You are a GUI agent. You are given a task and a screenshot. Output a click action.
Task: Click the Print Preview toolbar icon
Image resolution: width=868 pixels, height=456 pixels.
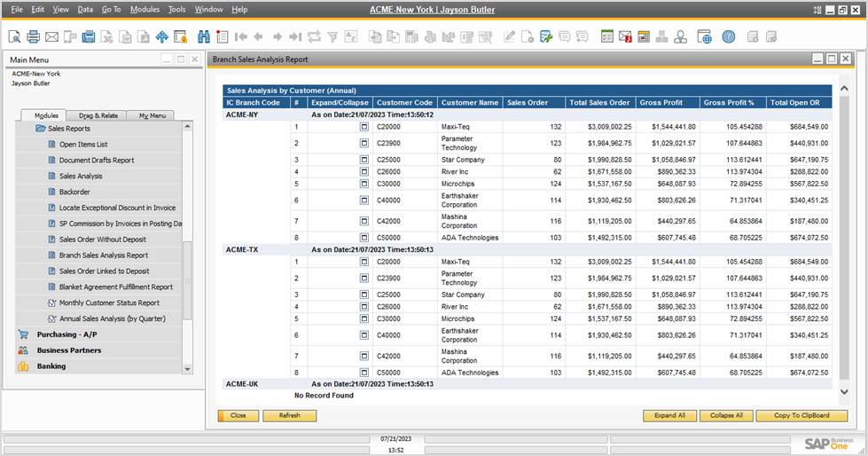coord(15,36)
